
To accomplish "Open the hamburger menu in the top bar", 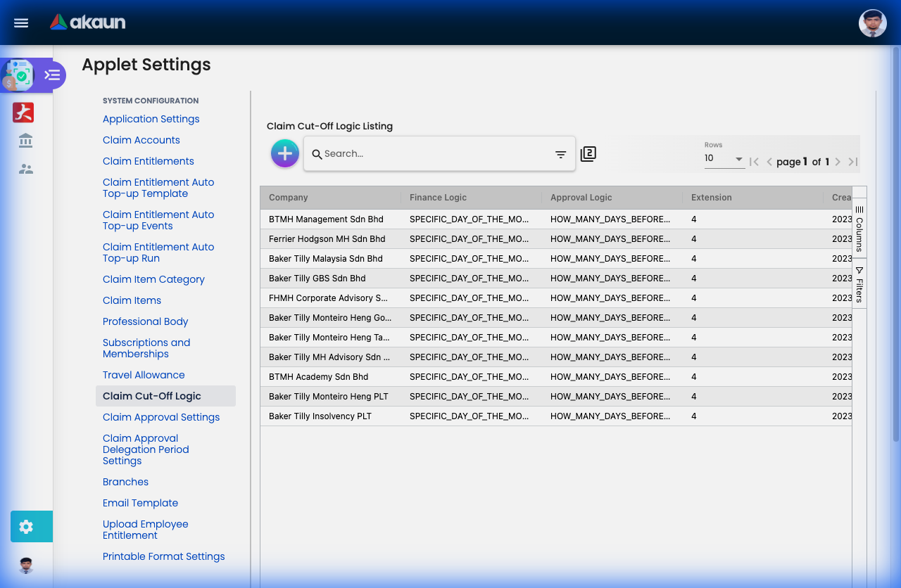I will point(20,23).
